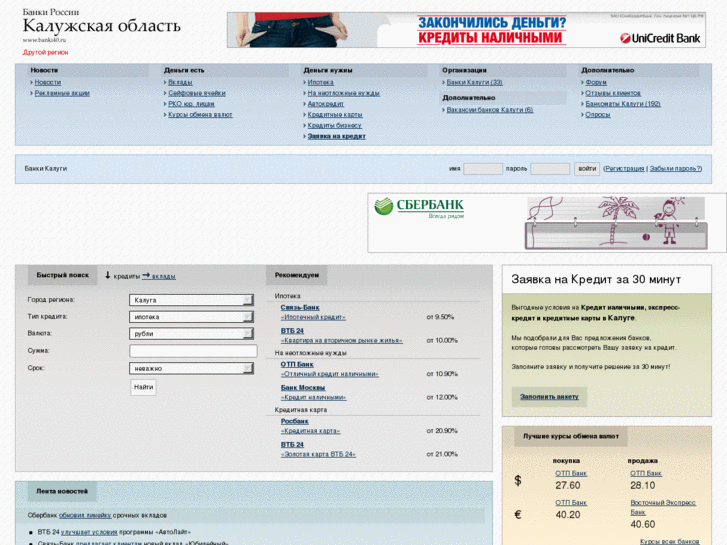Open the Связь-Банк recommendation link
This screenshot has width=727, height=545.
(300, 307)
